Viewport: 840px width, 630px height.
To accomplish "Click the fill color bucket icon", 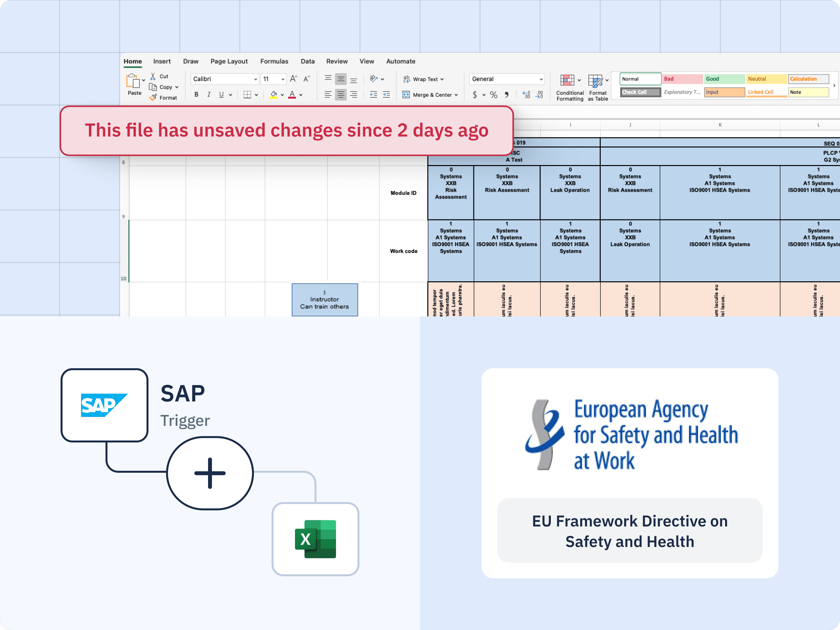I will 273,94.
